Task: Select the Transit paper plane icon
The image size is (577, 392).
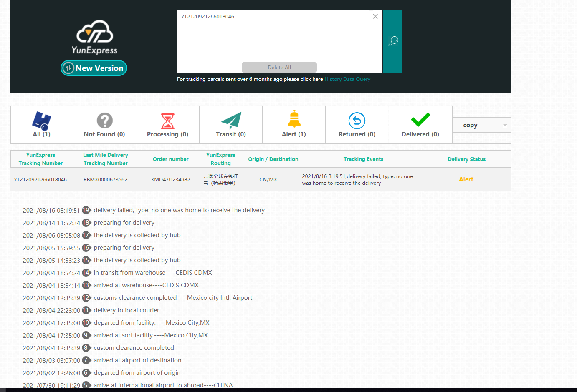Action: click(x=231, y=121)
